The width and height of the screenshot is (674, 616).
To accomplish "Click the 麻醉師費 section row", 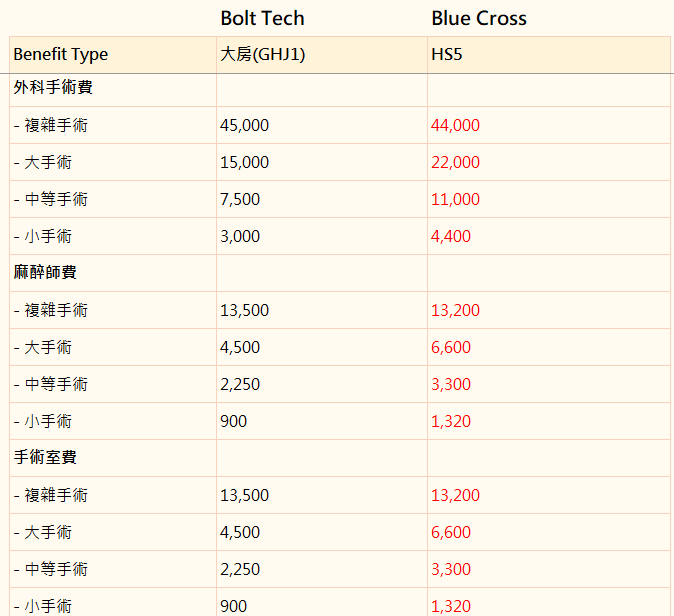I will point(340,273).
